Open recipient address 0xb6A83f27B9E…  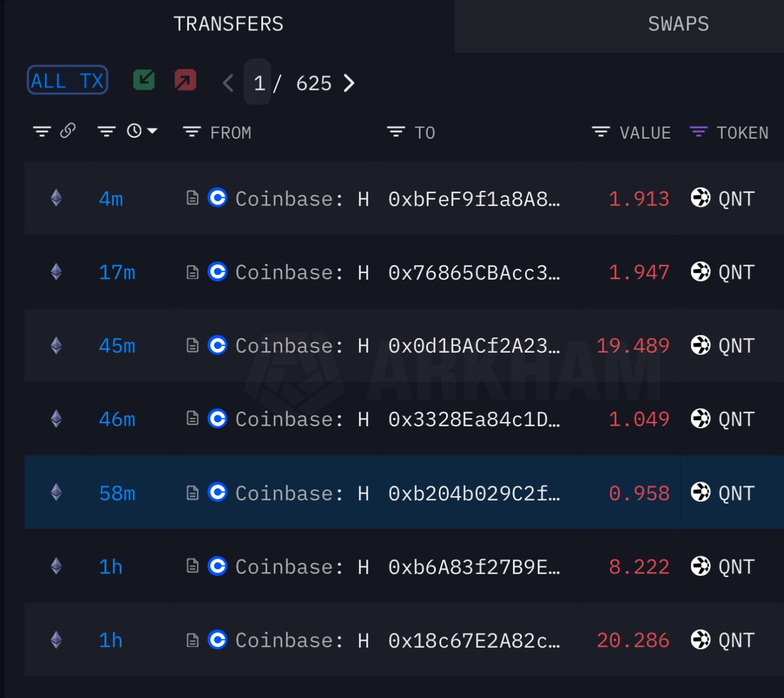[474, 567]
